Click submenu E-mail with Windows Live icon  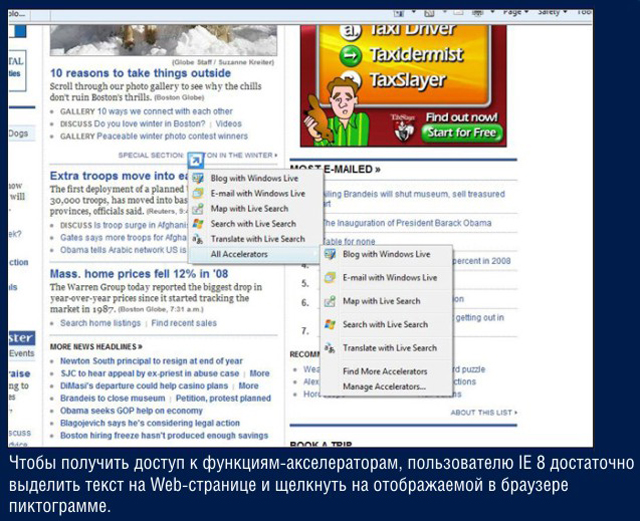pyautogui.click(x=330, y=278)
